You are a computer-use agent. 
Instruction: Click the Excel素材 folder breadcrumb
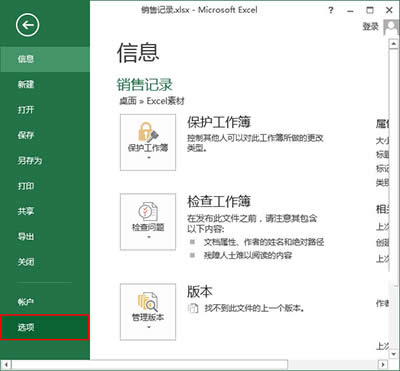pyautogui.click(x=165, y=101)
